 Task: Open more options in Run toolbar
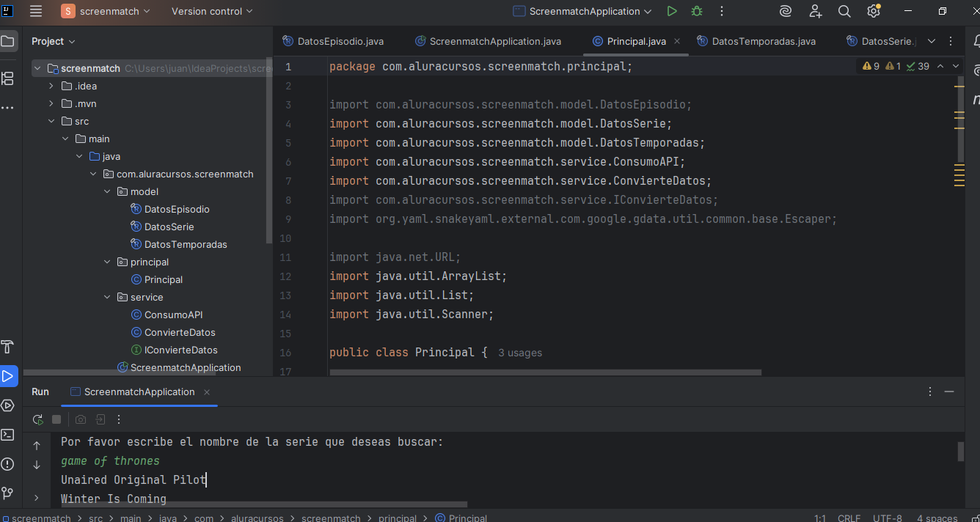[119, 419]
